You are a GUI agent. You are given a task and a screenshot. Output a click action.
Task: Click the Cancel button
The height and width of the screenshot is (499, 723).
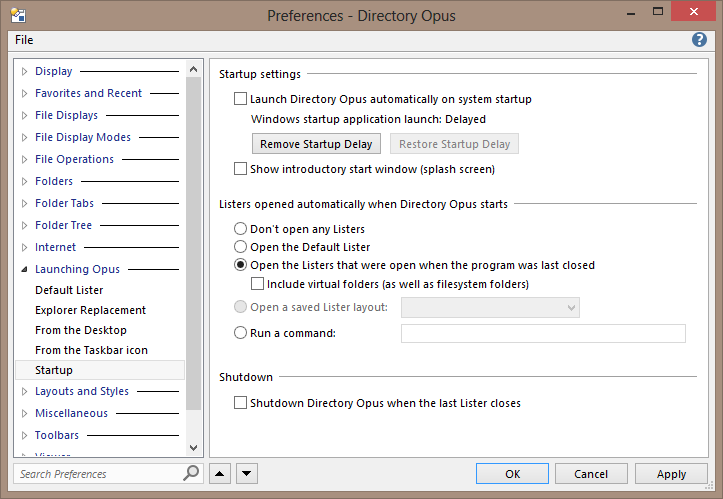[x=591, y=474]
